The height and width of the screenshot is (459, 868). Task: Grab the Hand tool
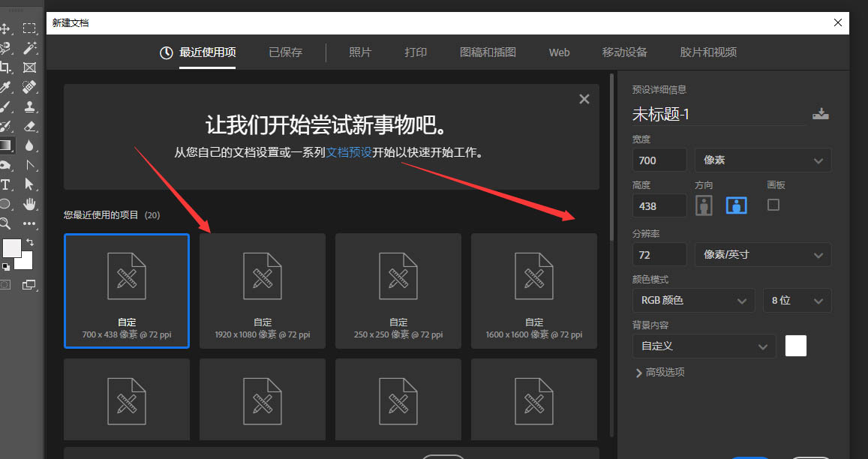[29, 203]
